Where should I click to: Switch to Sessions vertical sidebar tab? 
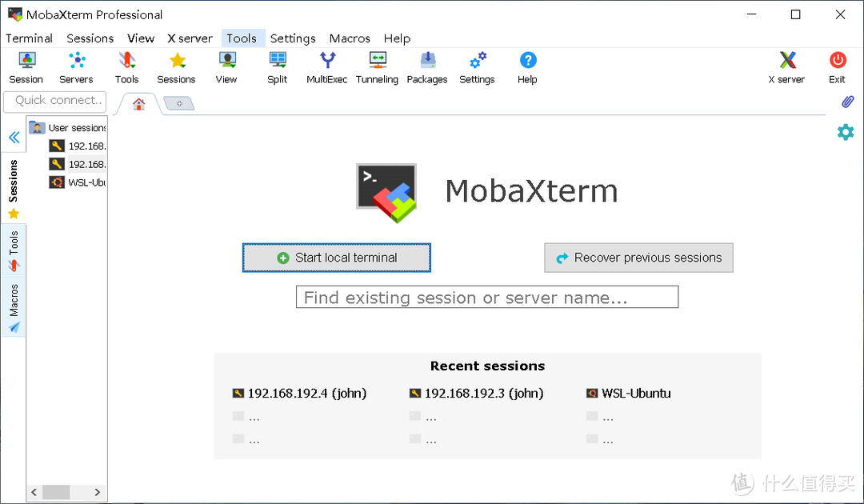14,188
